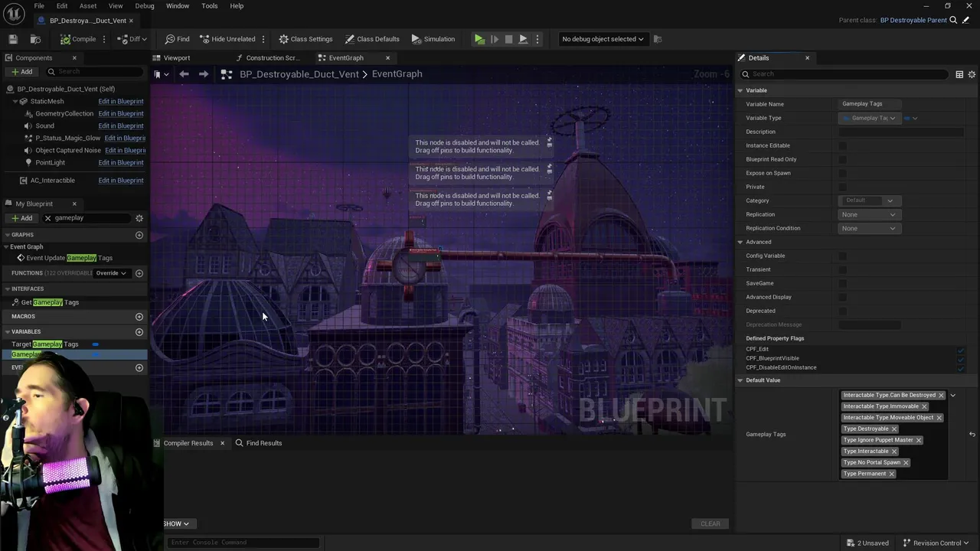
Task: Edit AC_Interactible in Blueprint
Action: 121,181
